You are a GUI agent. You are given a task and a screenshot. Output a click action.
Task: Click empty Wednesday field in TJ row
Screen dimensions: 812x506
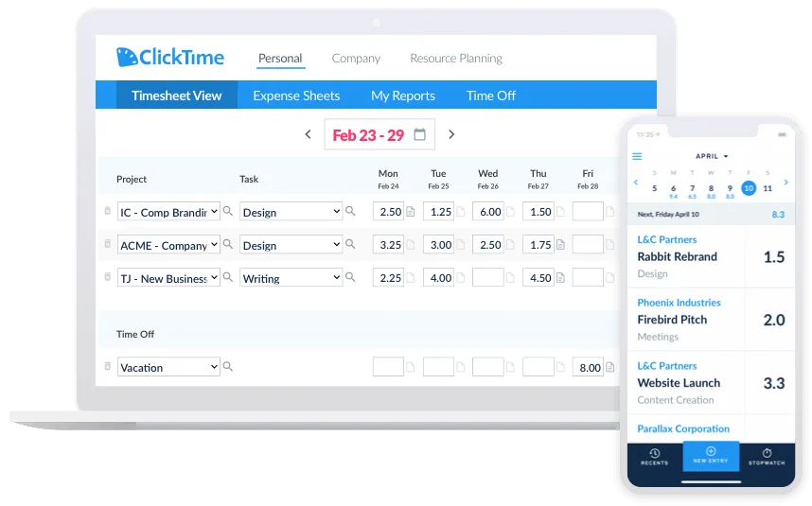[487, 278]
